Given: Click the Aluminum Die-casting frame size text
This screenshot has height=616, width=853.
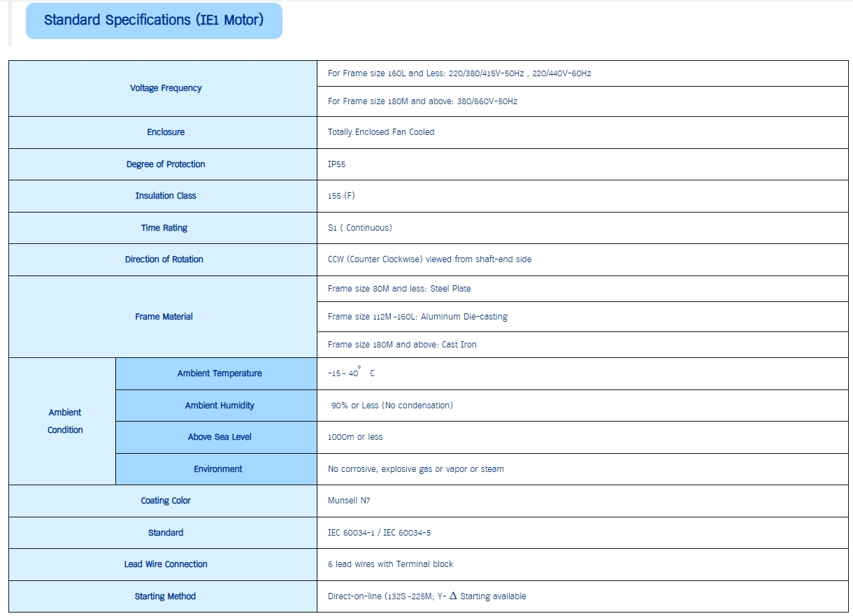Looking at the screenshot, I should pyautogui.click(x=417, y=317).
